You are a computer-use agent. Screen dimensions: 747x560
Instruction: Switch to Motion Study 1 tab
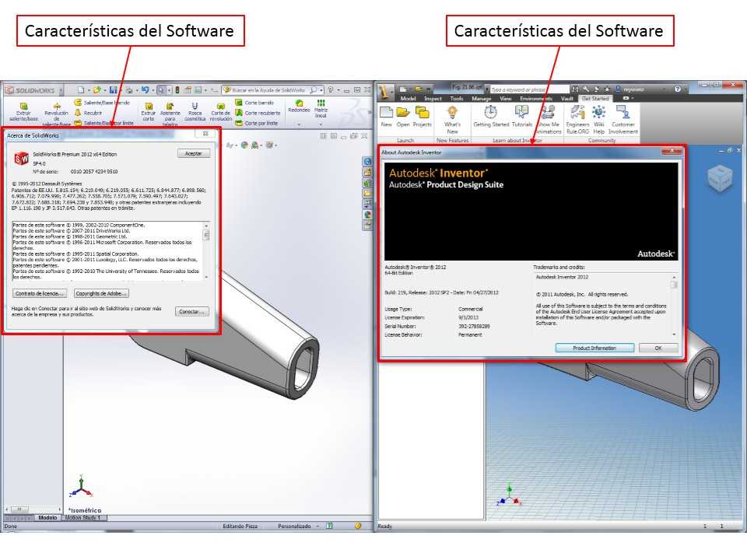point(83,518)
